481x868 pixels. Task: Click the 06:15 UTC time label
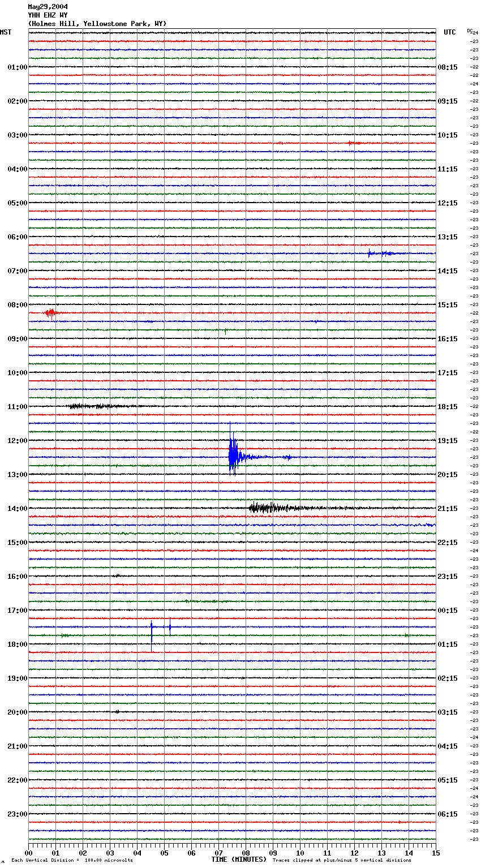pyautogui.click(x=448, y=814)
